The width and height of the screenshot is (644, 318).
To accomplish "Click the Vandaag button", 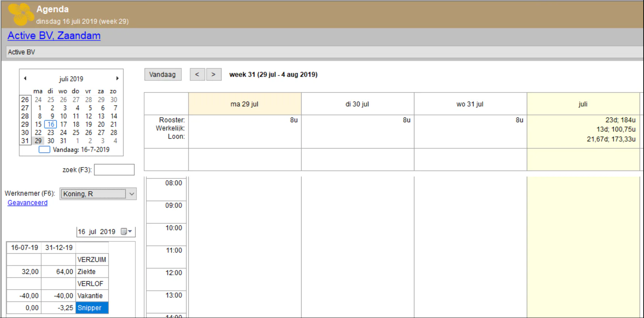I will [162, 74].
